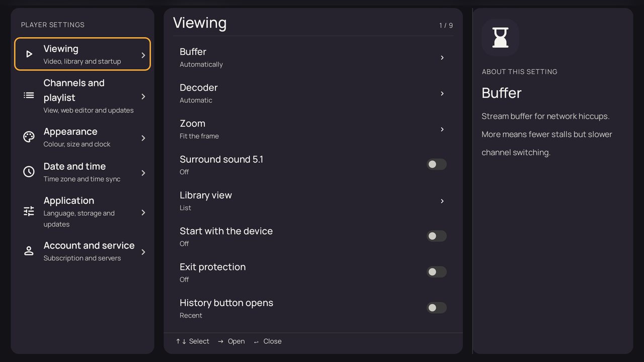The image size is (644, 362).
Task: Open Decoder options via its chevron
Action: [x=442, y=94]
